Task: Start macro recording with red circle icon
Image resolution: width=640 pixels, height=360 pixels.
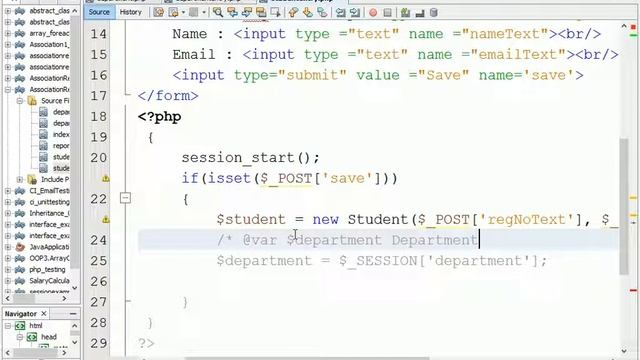Action: point(373,13)
